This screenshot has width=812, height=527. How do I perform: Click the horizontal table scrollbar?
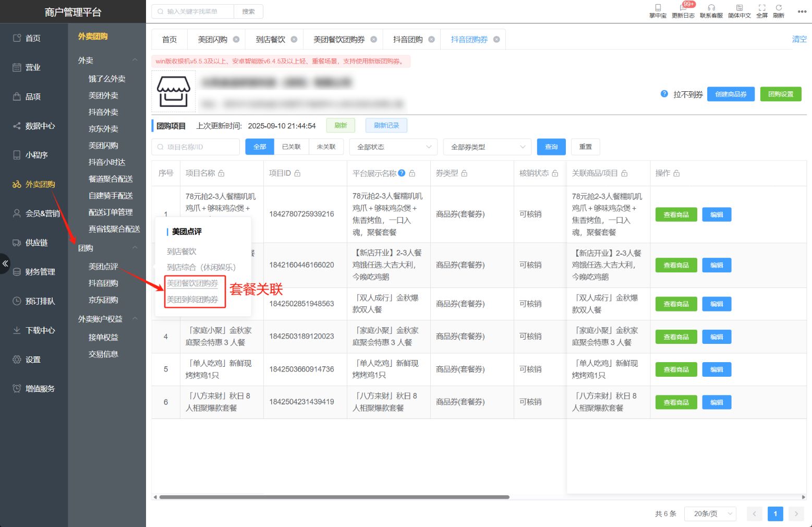pyautogui.click(x=334, y=497)
